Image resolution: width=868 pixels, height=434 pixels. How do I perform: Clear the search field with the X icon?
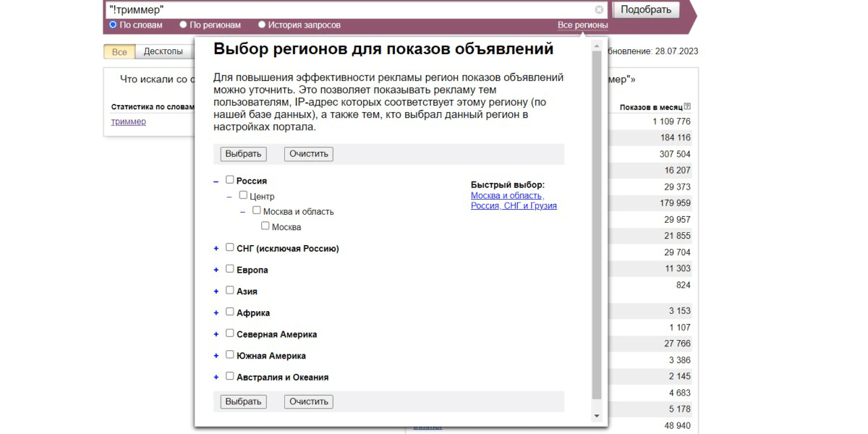[599, 10]
